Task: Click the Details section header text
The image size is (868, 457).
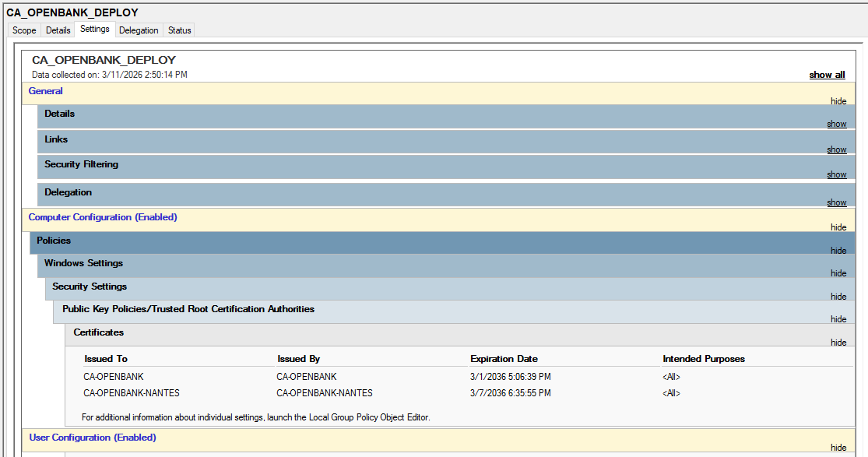Action: tap(59, 114)
